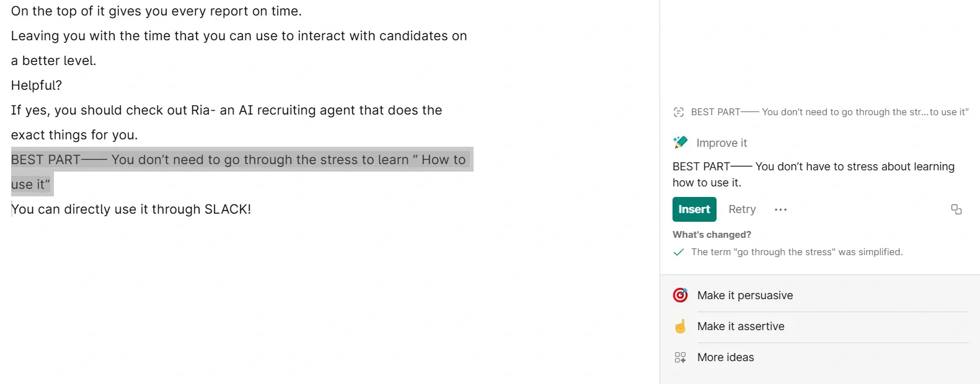Screen dimensions: 980x384
Task: Click the Improve it label
Action: (722, 143)
